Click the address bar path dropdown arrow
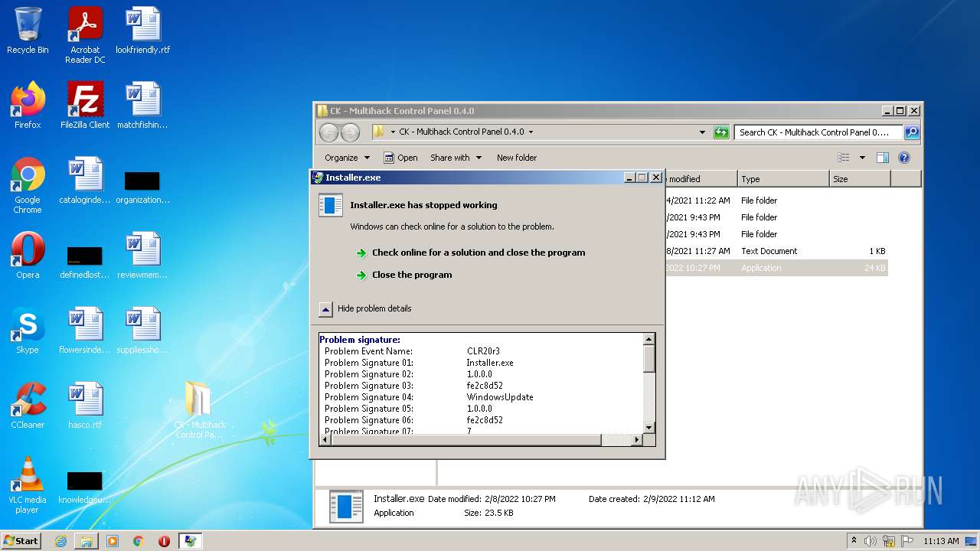Viewport: 980px width, 551px height. tap(531, 132)
